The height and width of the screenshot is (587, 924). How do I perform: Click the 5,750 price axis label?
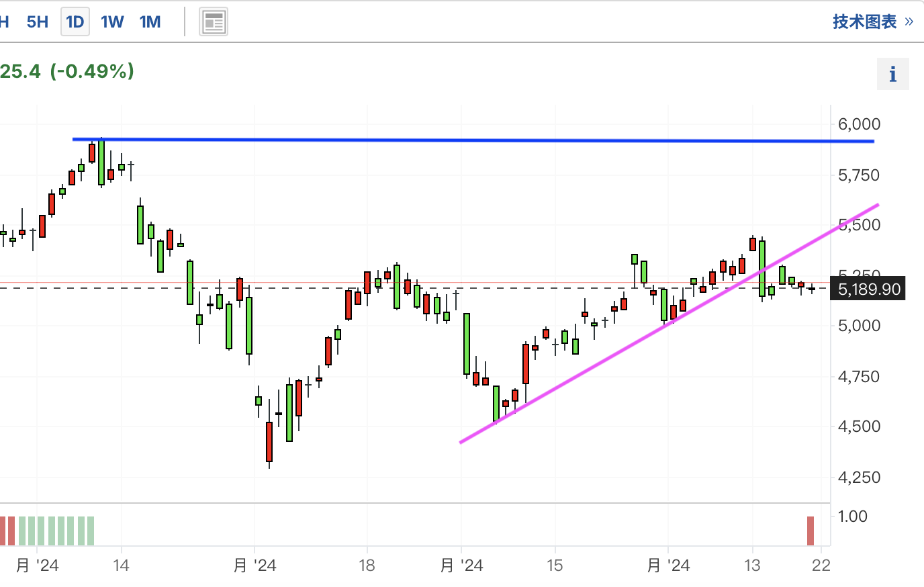pyautogui.click(x=859, y=175)
